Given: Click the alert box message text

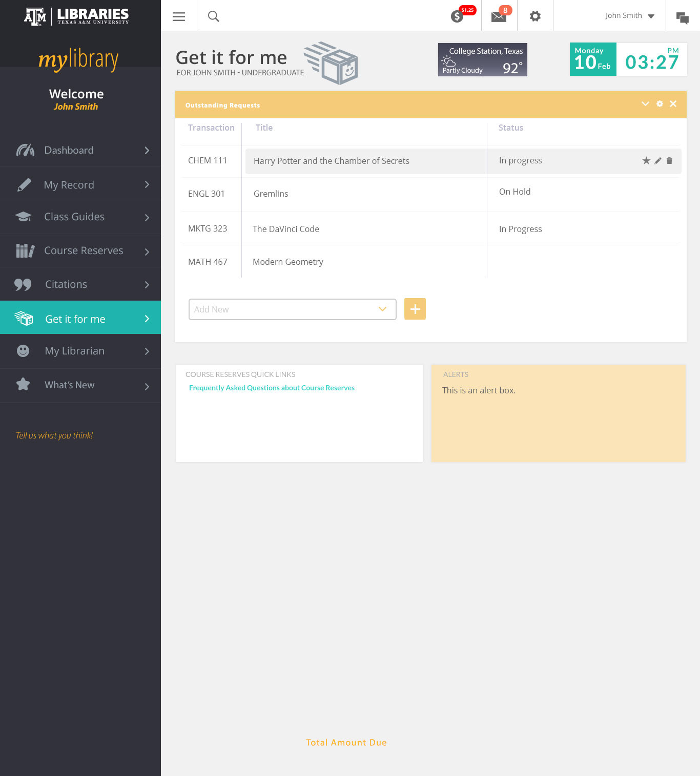Looking at the screenshot, I should point(479,390).
